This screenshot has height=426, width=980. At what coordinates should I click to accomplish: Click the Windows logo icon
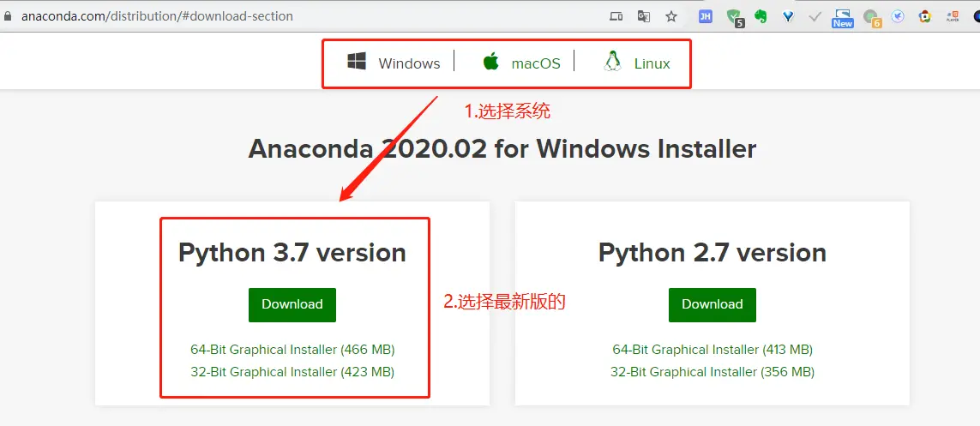[x=357, y=61]
